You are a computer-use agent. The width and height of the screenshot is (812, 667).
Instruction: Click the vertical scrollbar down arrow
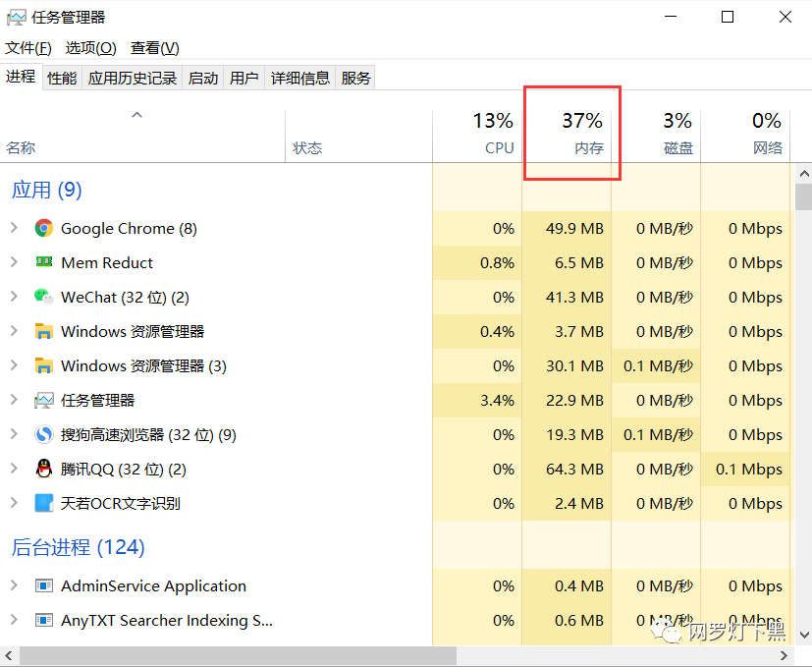point(804,635)
